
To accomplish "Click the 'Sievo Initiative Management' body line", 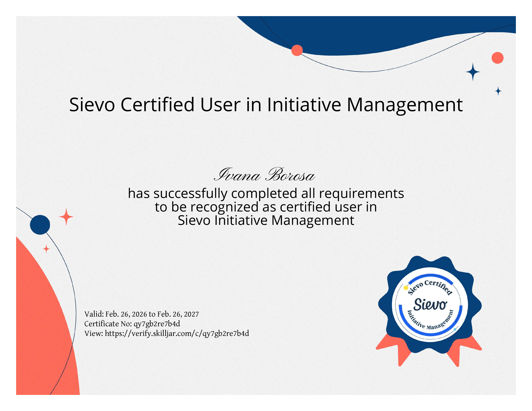I will [266, 220].
